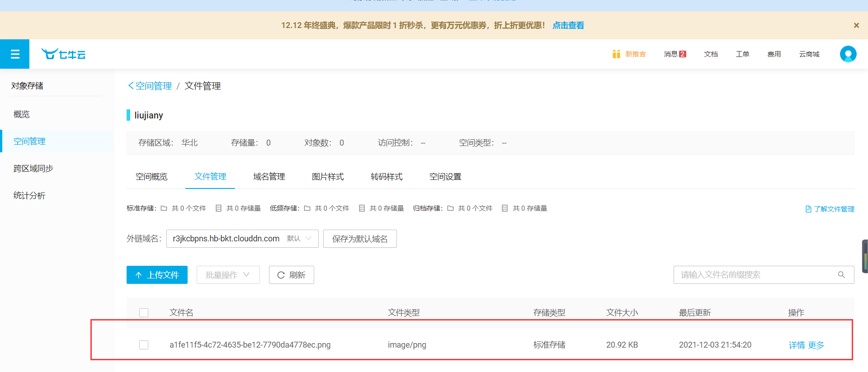Click the message count badge 2

tap(683, 54)
